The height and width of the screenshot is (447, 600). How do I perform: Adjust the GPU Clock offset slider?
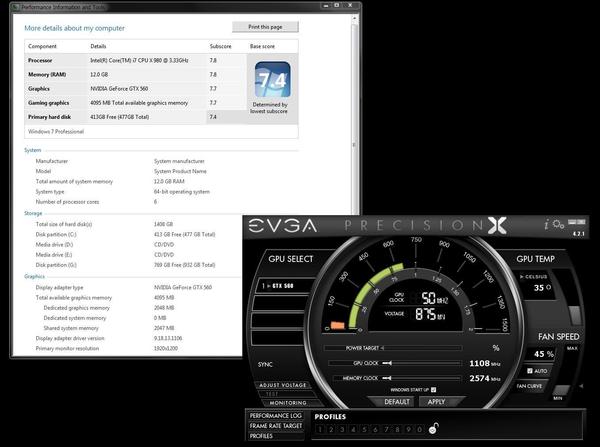(x=396, y=363)
